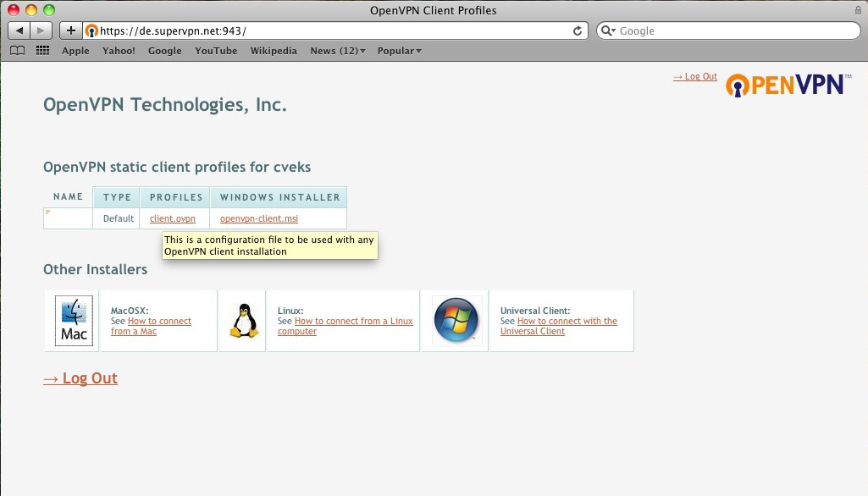Click the PROFILES column header
The height and width of the screenshot is (496, 868).
(175, 197)
